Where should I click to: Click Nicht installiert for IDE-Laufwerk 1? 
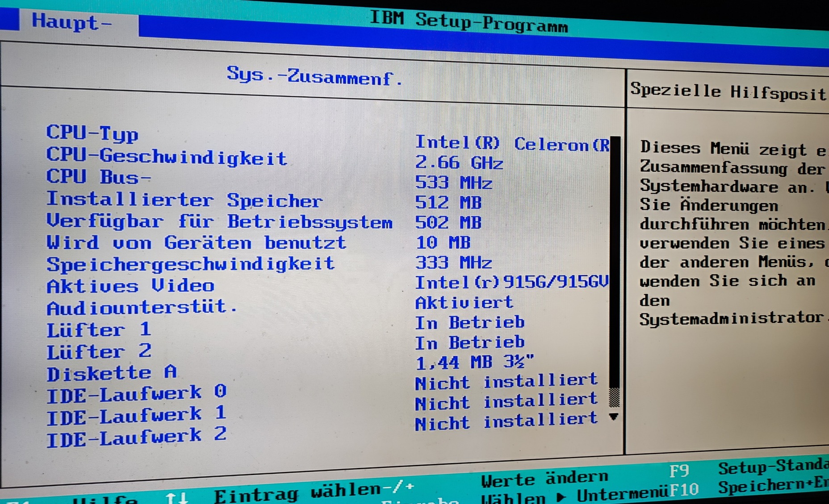pyautogui.click(x=506, y=402)
